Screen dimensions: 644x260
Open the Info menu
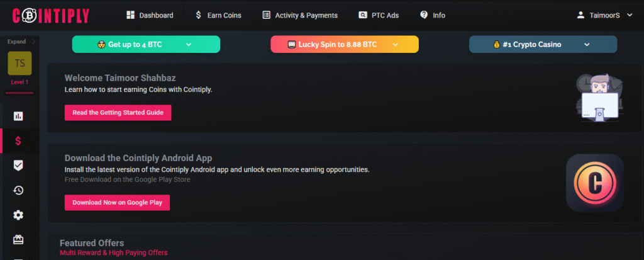433,15
